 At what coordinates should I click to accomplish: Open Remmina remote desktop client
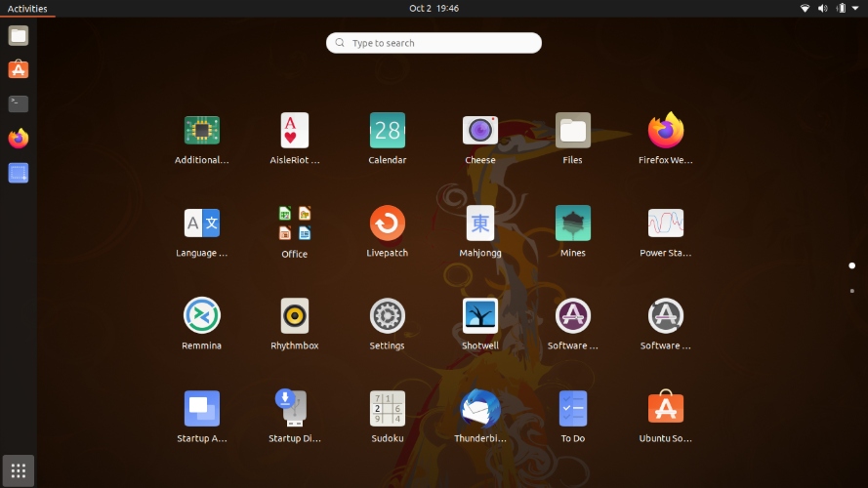(x=201, y=316)
